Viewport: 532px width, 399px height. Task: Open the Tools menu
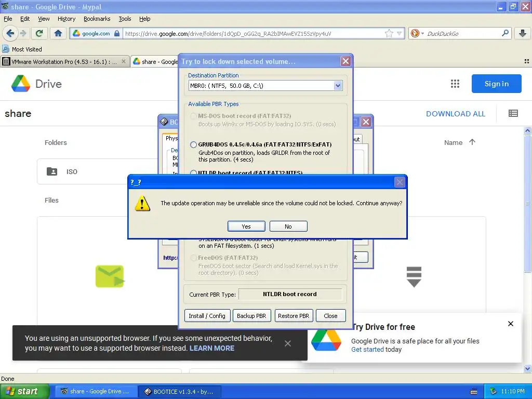[x=125, y=19]
